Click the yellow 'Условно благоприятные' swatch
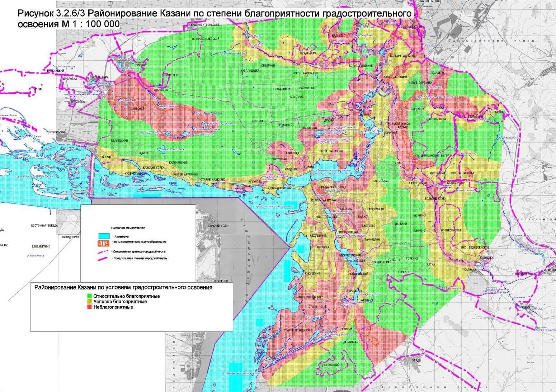This screenshot has height=392, width=556. tap(90, 302)
